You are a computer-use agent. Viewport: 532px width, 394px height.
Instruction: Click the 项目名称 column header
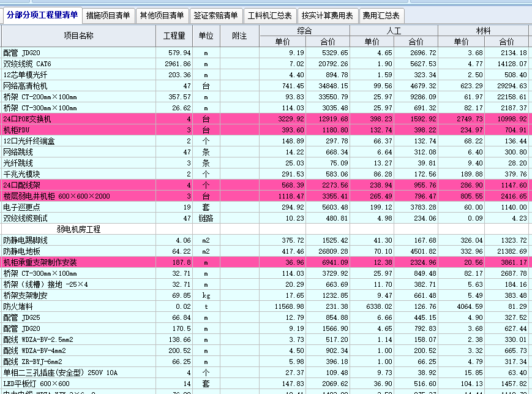(78, 36)
